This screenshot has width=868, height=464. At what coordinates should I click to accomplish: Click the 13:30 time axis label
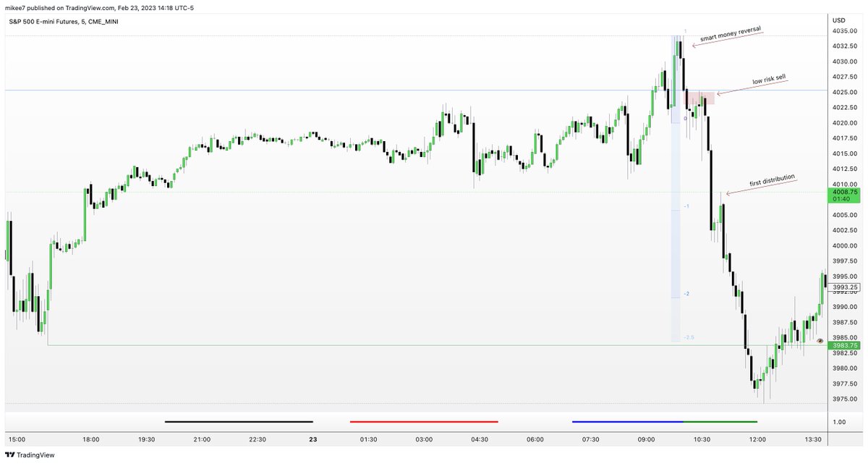pyautogui.click(x=813, y=439)
